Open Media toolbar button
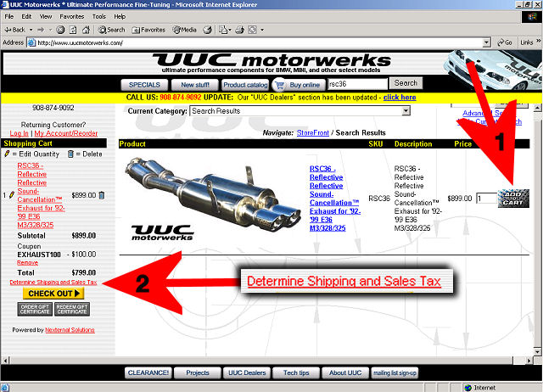This screenshot has width=543, height=392. click(x=185, y=30)
